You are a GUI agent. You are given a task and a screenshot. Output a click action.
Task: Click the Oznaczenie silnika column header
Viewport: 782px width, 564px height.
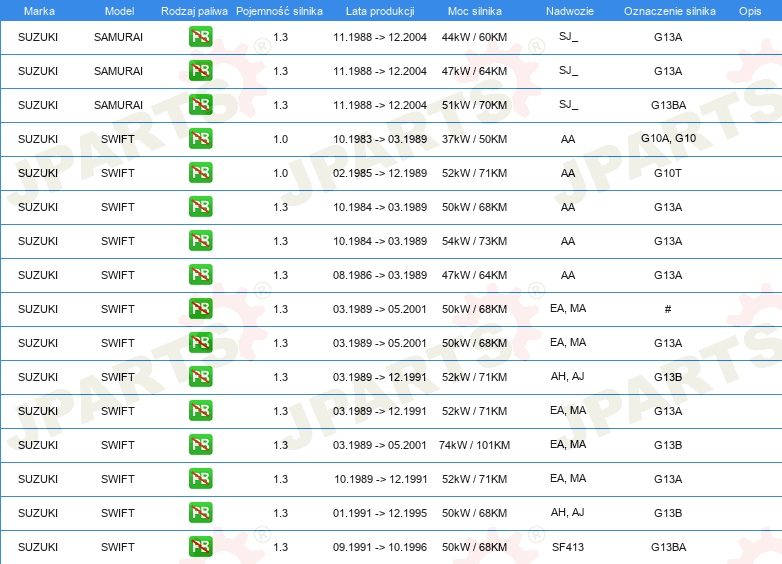click(x=669, y=11)
